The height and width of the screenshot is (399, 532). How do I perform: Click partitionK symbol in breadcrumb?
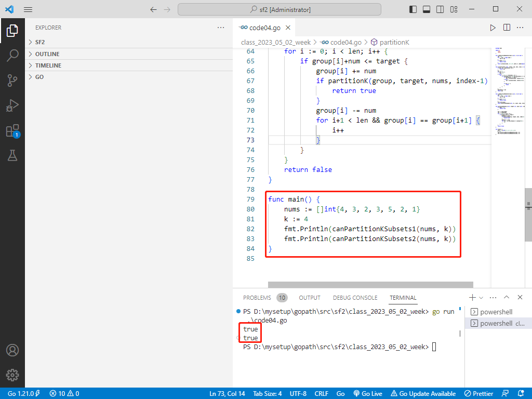tap(390, 43)
